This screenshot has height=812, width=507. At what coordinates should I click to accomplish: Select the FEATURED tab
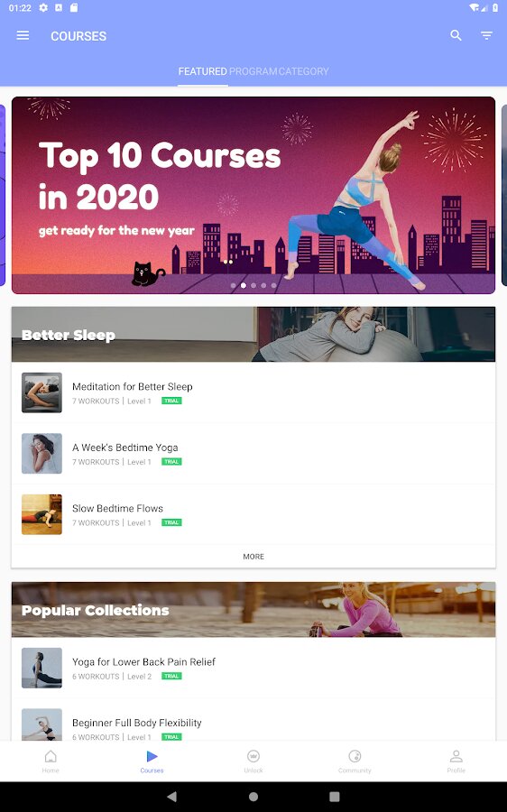pyautogui.click(x=202, y=71)
